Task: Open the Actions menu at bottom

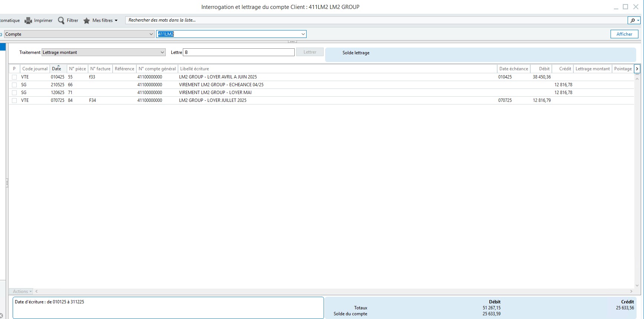Action: click(x=22, y=291)
